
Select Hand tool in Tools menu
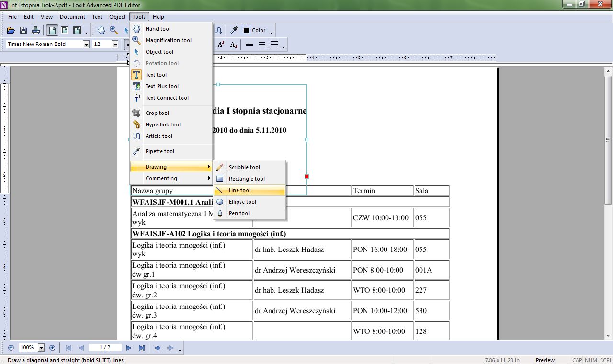[171, 29]
